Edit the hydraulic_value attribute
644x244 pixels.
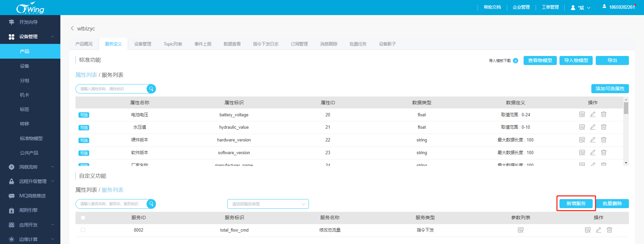click(593, 127)
